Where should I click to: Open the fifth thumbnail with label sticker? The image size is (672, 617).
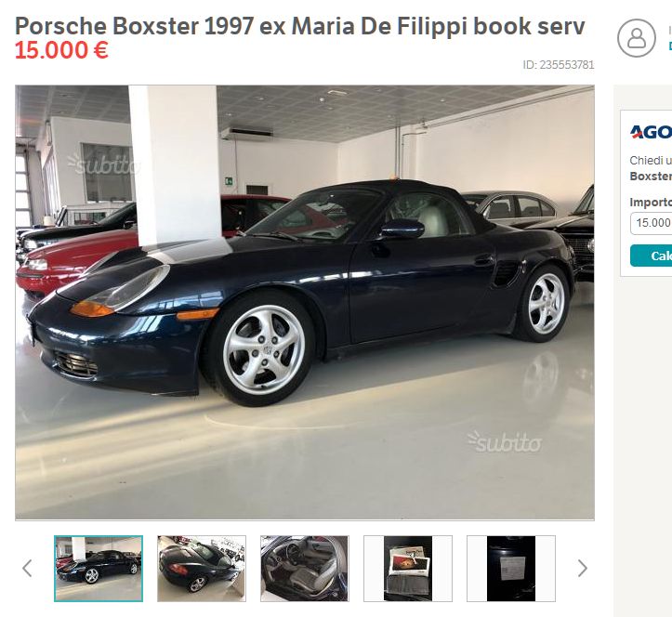click(511, 569)
